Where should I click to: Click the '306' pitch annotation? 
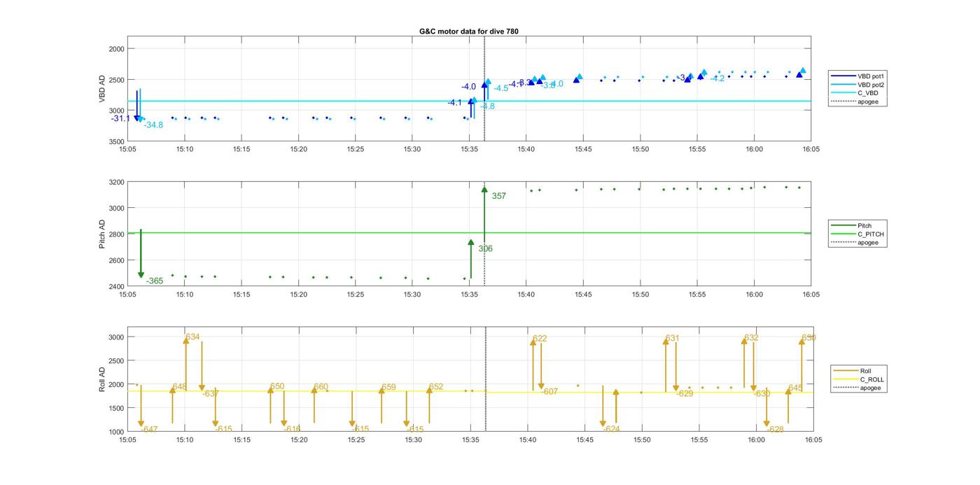[485, 248]
